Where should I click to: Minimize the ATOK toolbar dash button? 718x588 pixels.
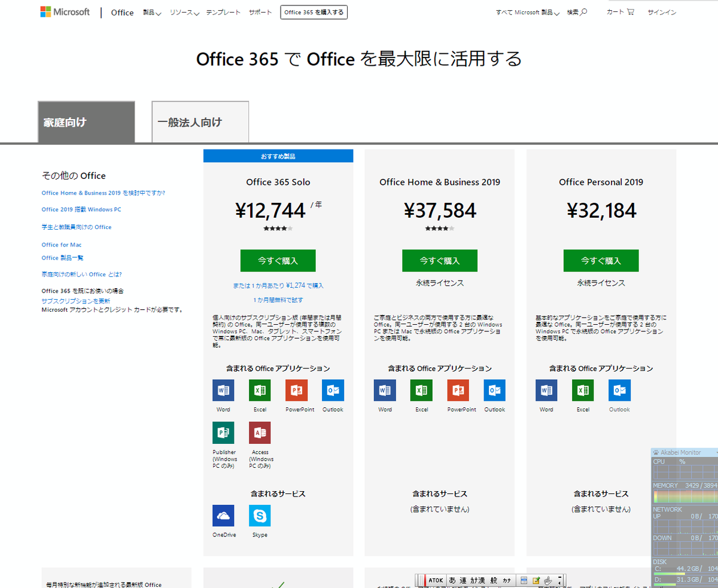559,577
